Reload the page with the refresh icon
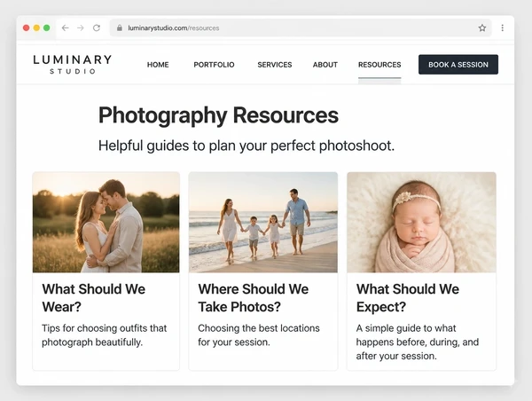Viewport: 532px width, 401px height. click(97, 28)
